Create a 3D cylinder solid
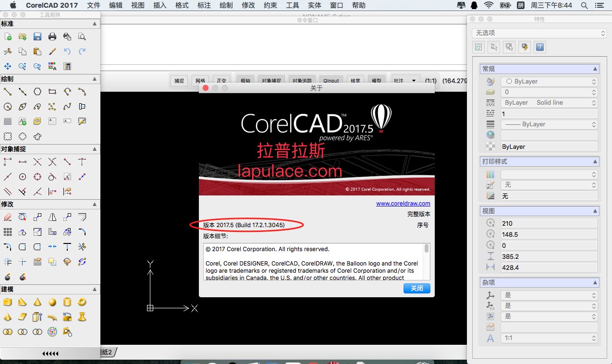This screenshot has width=612, height=364. click(67, 303)
